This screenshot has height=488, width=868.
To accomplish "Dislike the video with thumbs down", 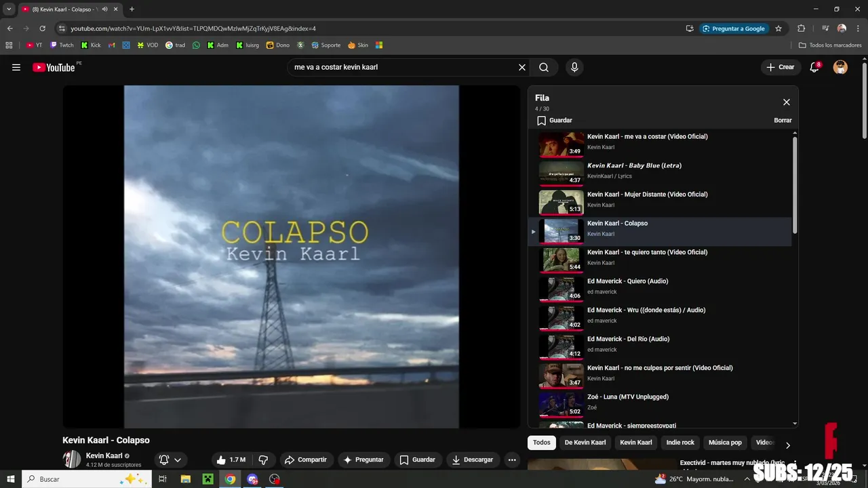I will pyautogui.click(x=263, y=460).
